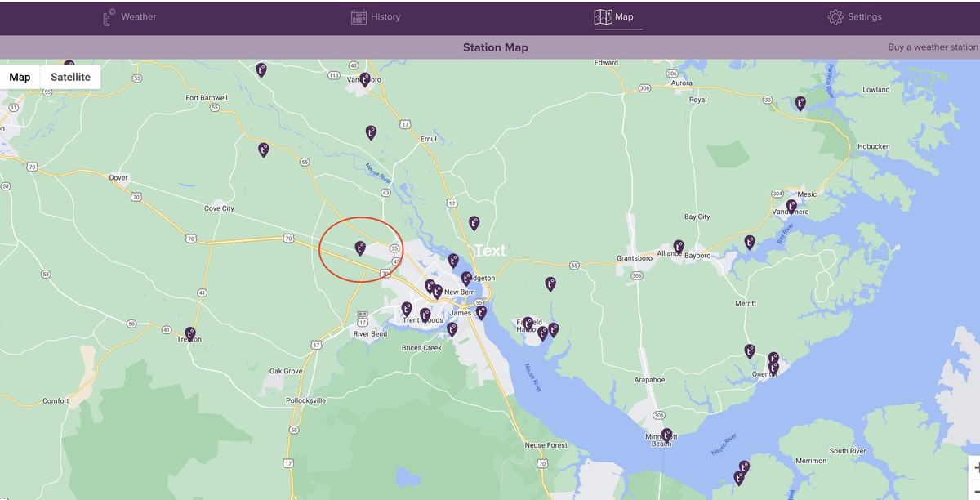
Task: Select the station marker near Vandemere
Action: point(791,206)
